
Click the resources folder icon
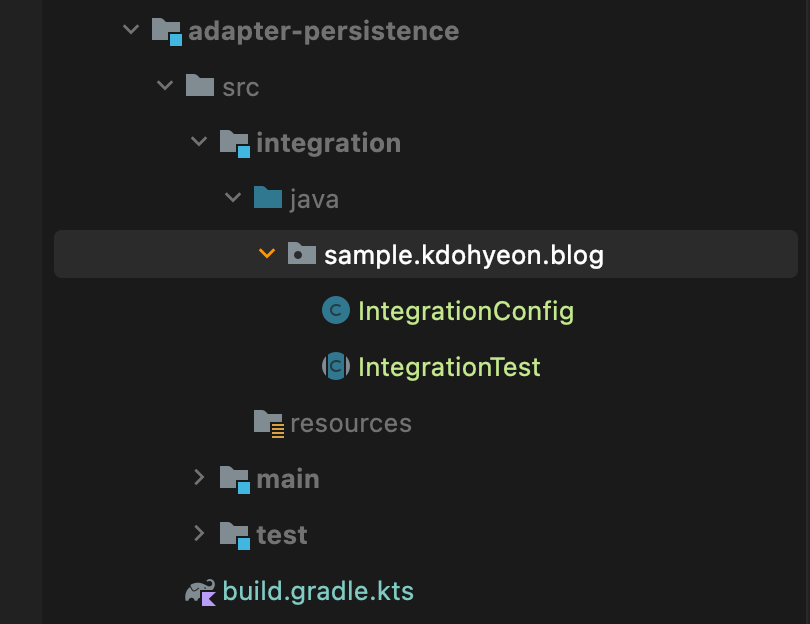tap(269, 423)
